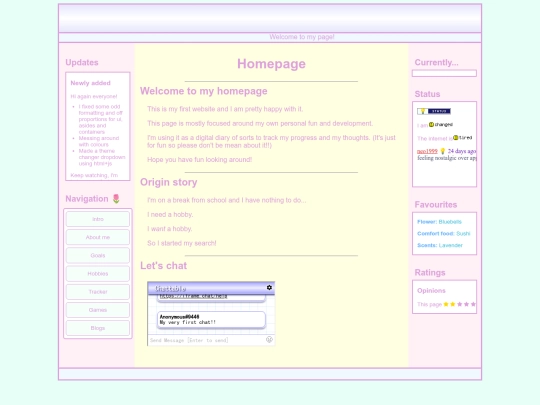
Task: Click the "24 days ago" status timestamp
Action: [x=462, y=151]
